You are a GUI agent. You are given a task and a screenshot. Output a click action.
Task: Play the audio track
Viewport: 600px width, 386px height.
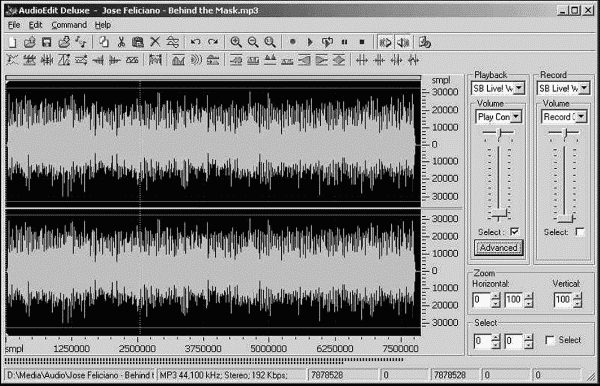pyautogui.click(x=310, y=42)
